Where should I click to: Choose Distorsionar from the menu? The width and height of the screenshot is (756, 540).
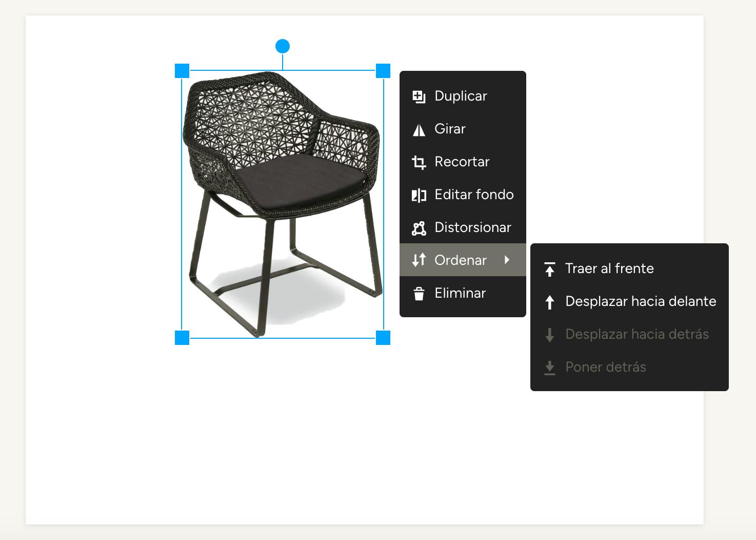pyautogui.click(x=472, y=227)
